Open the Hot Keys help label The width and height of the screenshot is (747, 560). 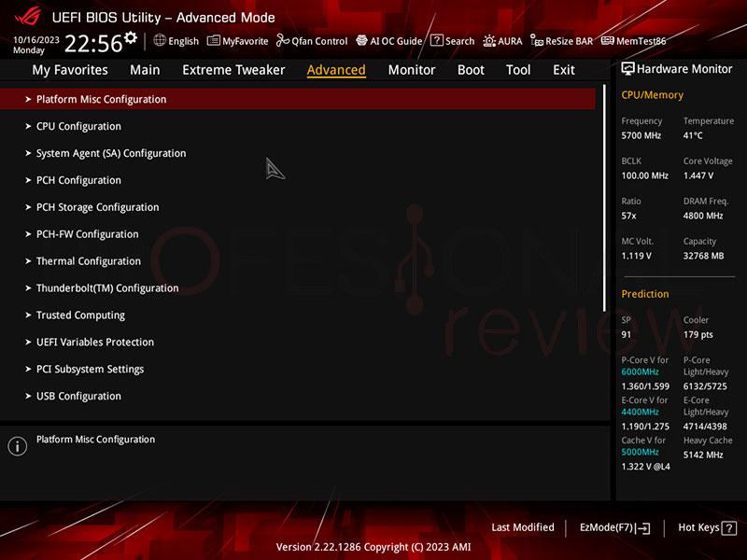[698, 527]
